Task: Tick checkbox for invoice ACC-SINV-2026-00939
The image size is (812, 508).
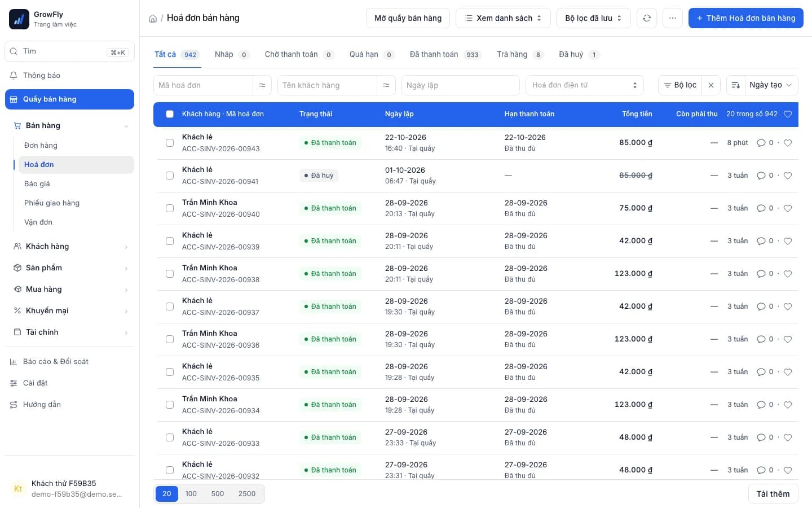Action: [x=170, y=241]
